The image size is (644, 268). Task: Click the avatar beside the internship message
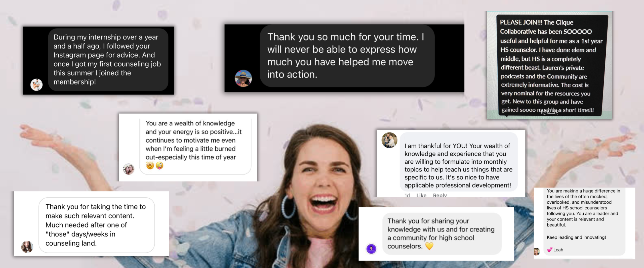(x=36, y=84)
